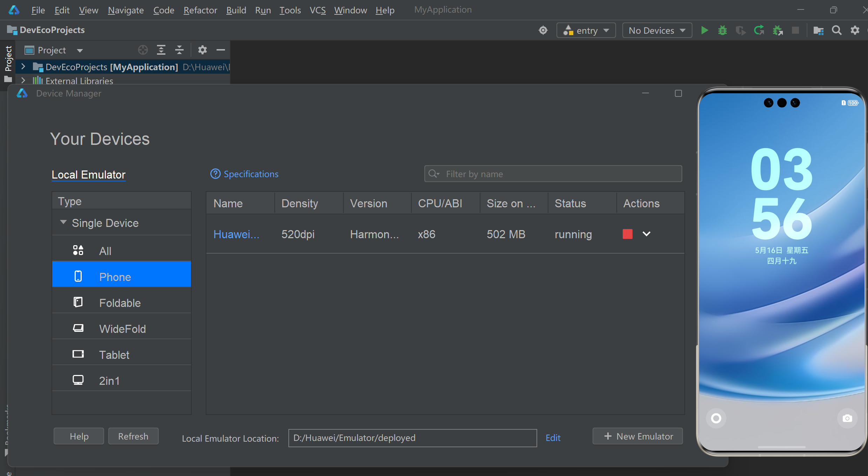Click the Specifications help question icon
The width and height of the screenshot is (868, 476).
coord(215,174)
